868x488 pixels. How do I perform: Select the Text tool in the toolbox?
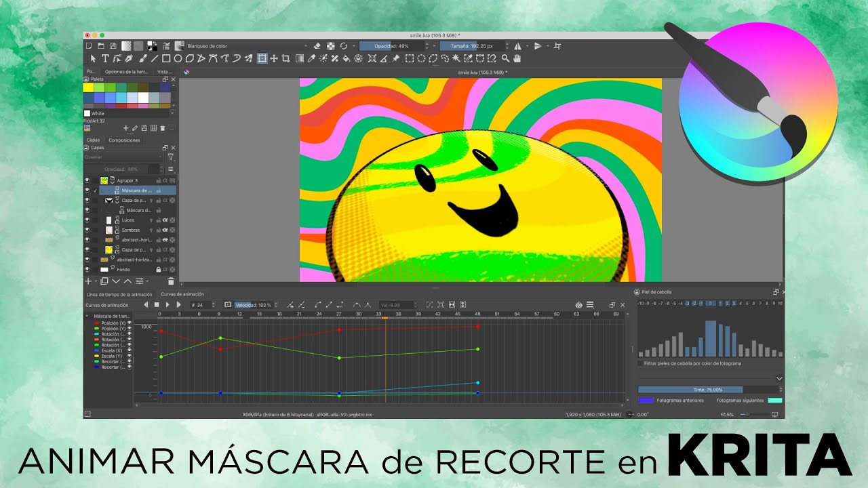105,58
